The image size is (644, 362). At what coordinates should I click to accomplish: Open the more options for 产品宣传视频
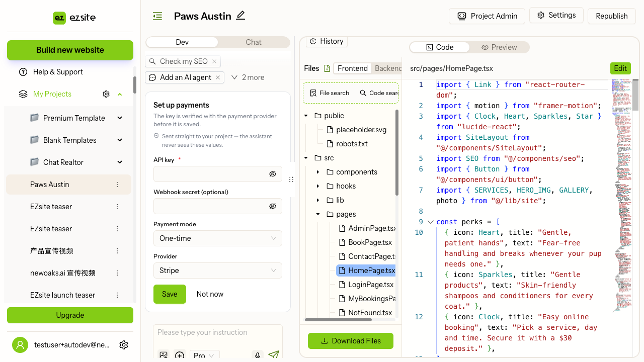117,251
